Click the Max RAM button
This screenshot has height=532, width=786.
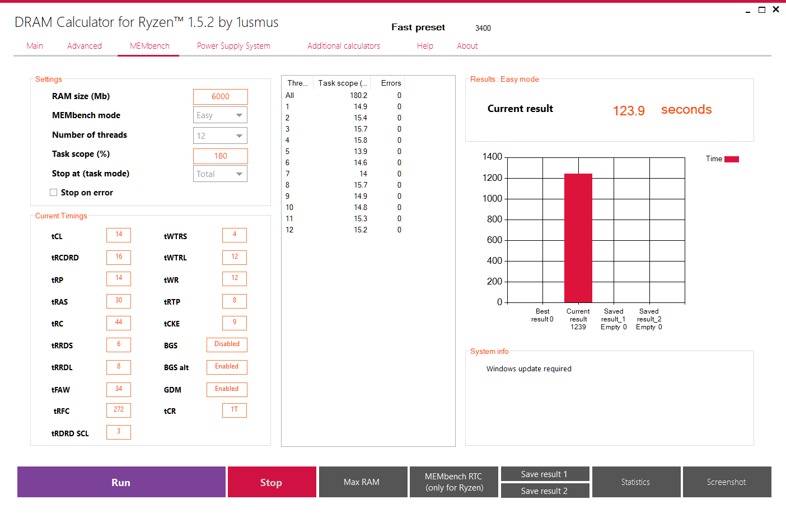click(363, 482)
